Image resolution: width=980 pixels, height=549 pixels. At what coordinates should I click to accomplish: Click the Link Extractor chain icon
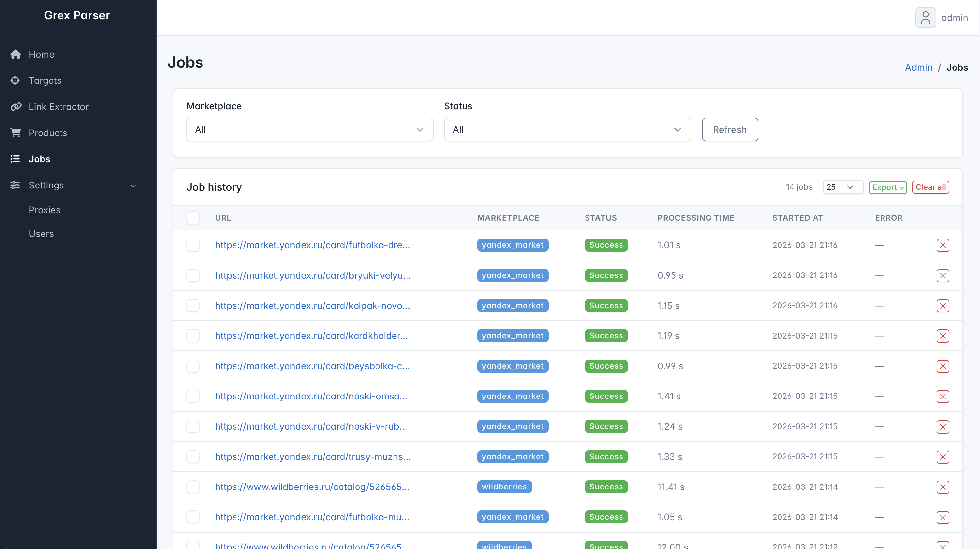16,107
